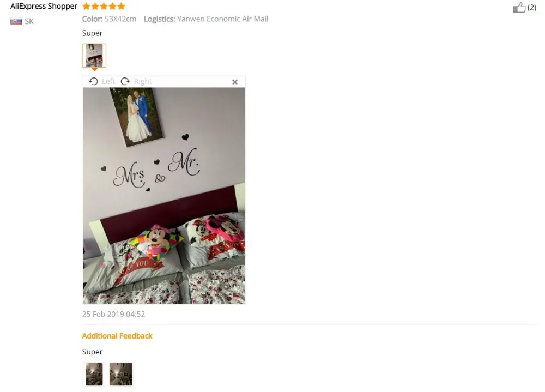Click the 'Additional Feedback' heading

[x=117, y=336]
